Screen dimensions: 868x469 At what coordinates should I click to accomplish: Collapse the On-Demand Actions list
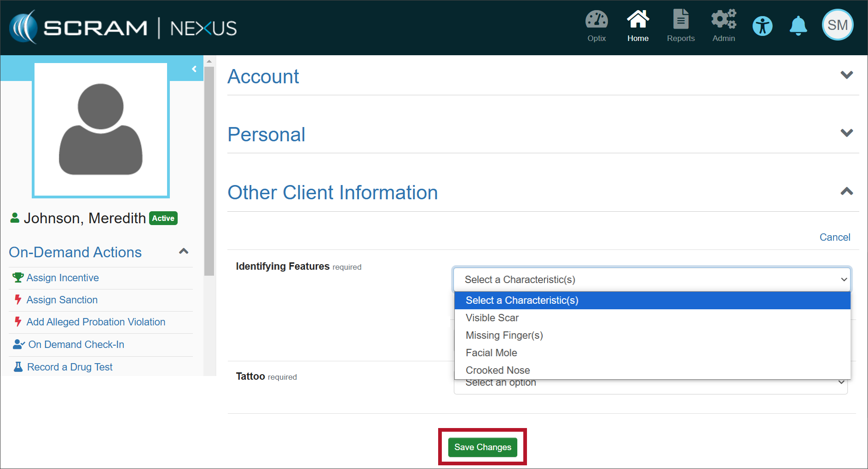(x=184, y=251)
